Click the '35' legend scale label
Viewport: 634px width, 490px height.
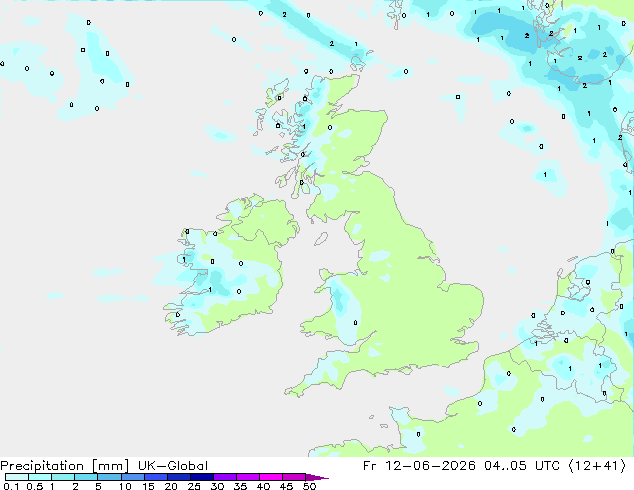[x=240, y=486]
